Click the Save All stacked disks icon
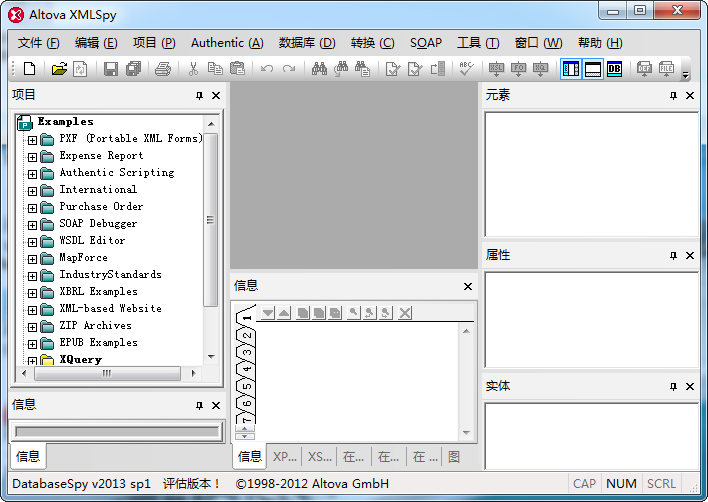This screenshot has width=708, height=502. [134, 69]
